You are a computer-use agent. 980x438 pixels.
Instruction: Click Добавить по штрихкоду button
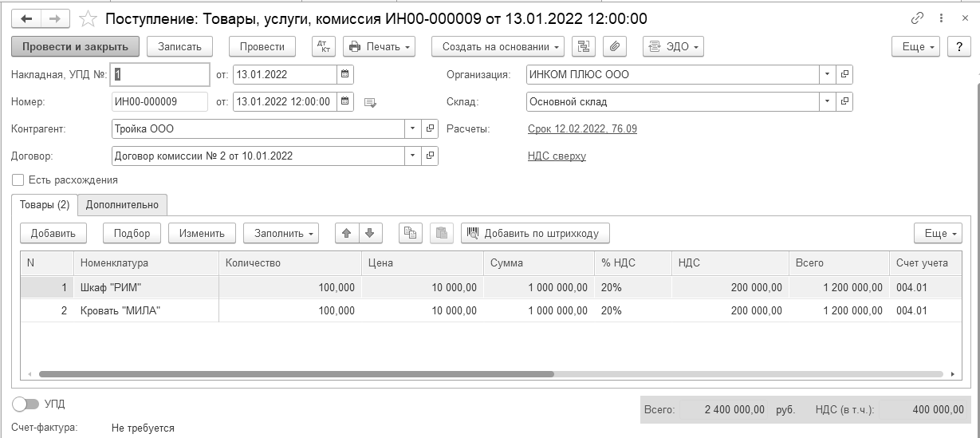535,233
